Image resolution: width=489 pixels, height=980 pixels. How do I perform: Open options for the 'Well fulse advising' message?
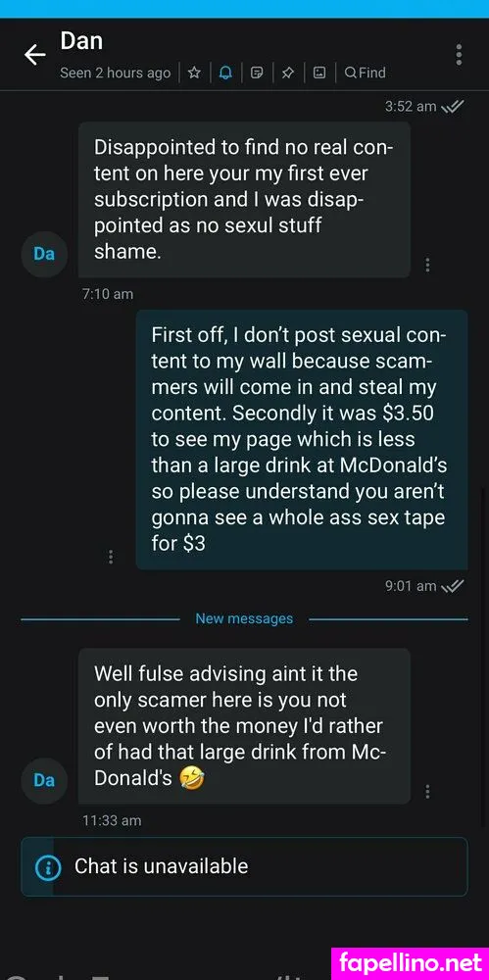pyautogui.click(x=427, y=791)
